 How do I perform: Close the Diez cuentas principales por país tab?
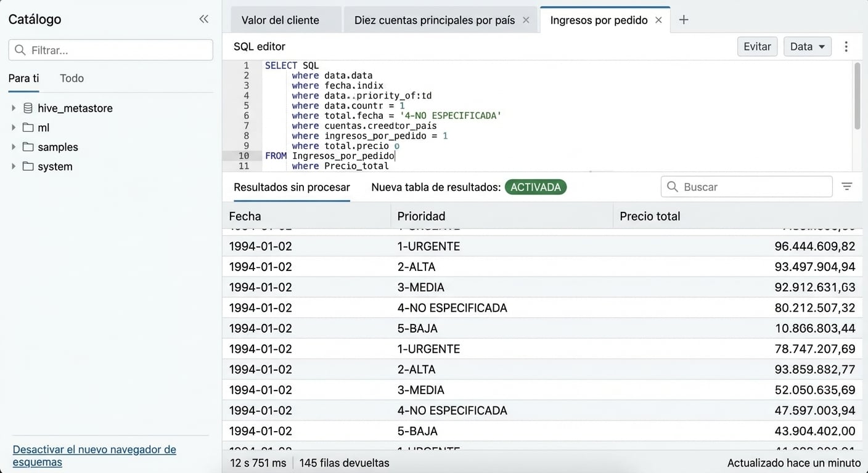pos(526,20)
